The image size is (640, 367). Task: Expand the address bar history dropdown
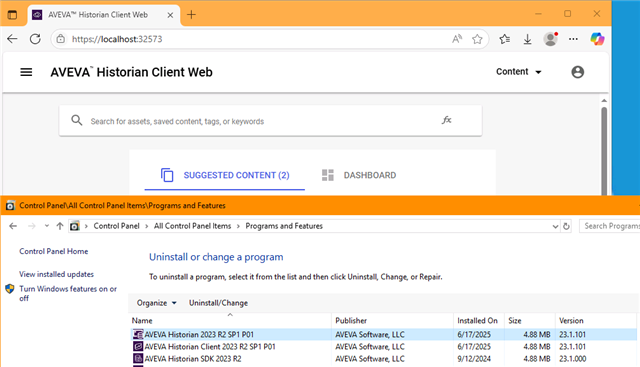point(555,226)
